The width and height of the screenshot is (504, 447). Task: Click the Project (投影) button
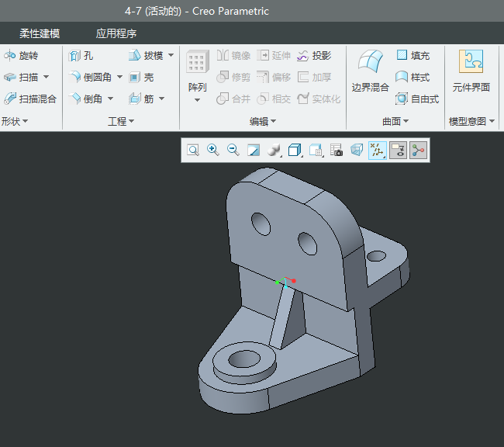coord(314,56)
